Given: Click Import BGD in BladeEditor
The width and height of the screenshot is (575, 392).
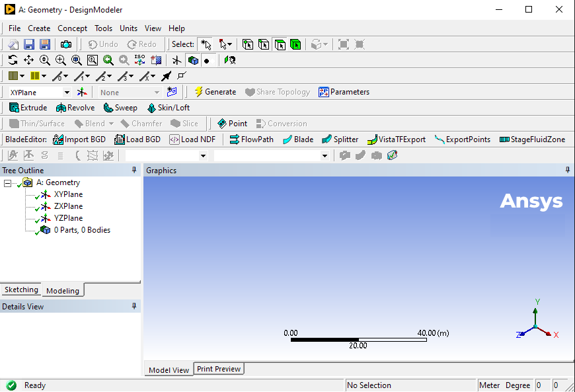Looking at the screenshot, I should coord(79,139).
